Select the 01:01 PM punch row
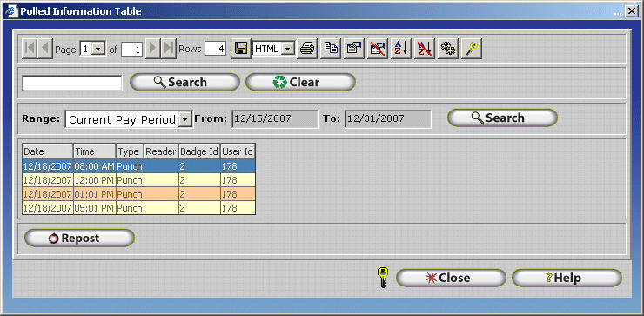644x316 pixels. (x=139, y=194)
